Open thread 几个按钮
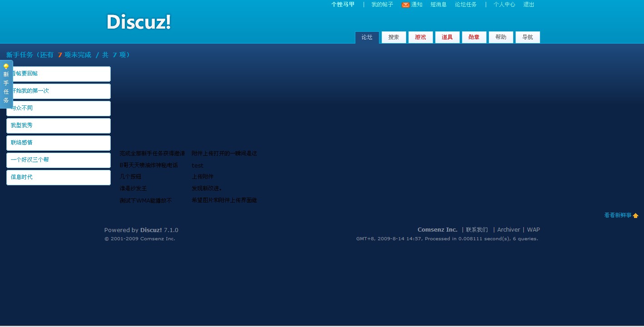This screenshot has height=327, width=644. (x=130, y=177)
